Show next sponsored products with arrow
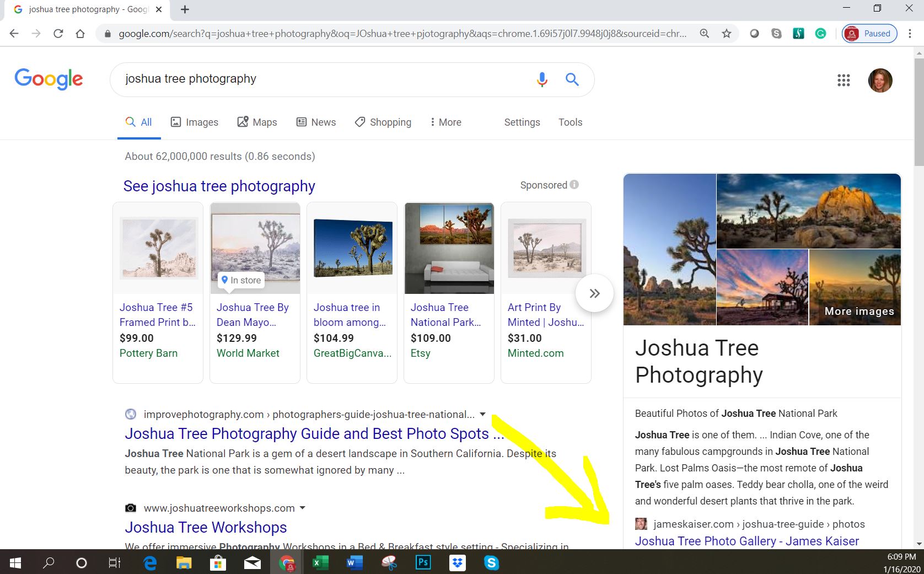This screenshot has width=924, height=574. tap(594, 293)
